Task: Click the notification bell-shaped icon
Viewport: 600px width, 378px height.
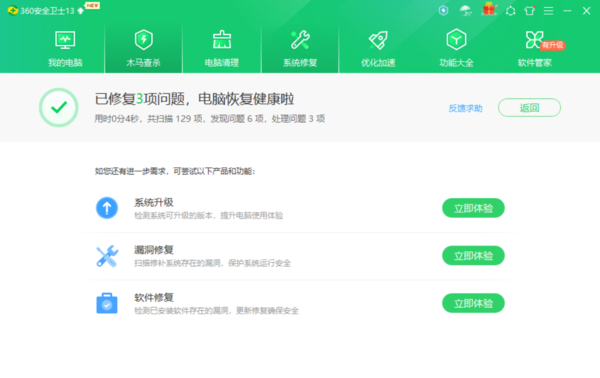Action: pos(510,11)
